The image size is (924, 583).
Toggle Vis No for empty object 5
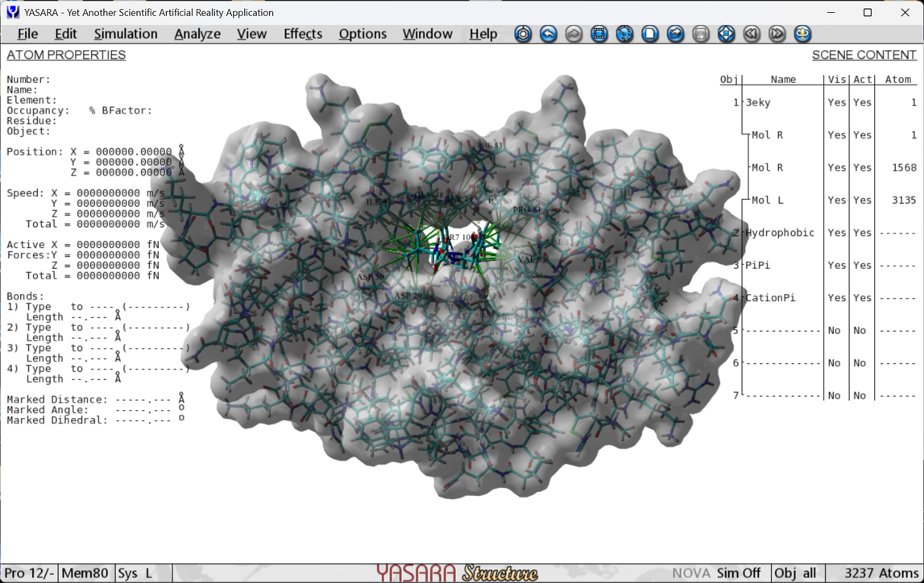coord(834,330)
